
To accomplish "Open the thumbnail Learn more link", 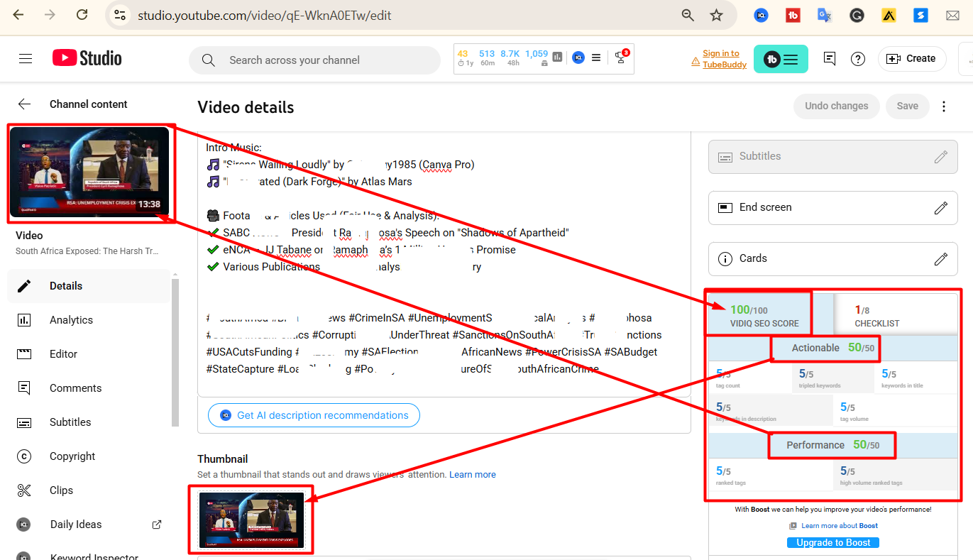I will (473, 475).
